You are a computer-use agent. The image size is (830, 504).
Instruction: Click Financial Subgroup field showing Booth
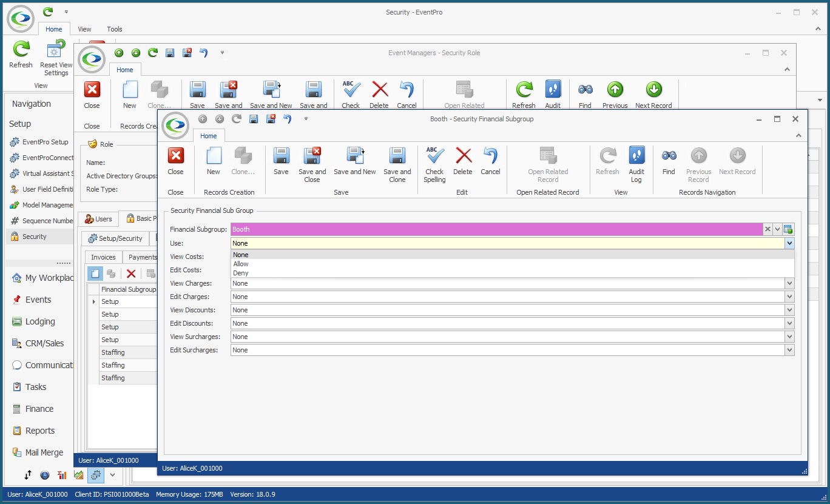pos(496,229)
